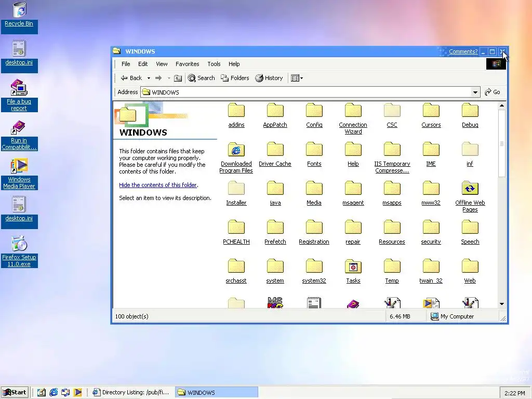Launch Internet Explorer from quick launch

tap(54, 392)
